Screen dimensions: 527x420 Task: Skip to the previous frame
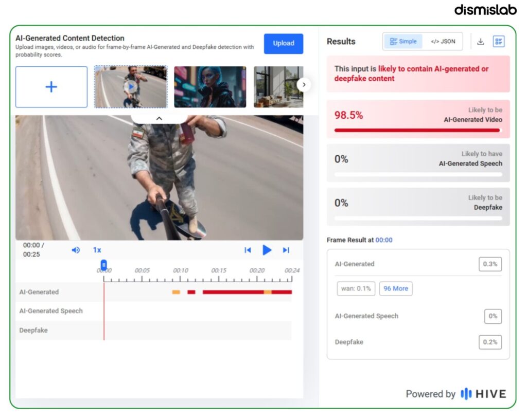pos(248,250)
